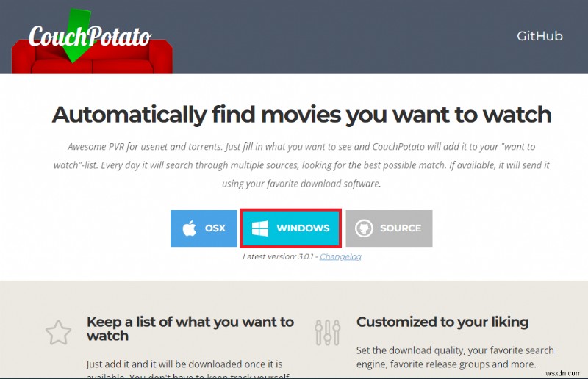Click the GitHub octocat icon
This screenshot has width=588, height=379.
364,228
